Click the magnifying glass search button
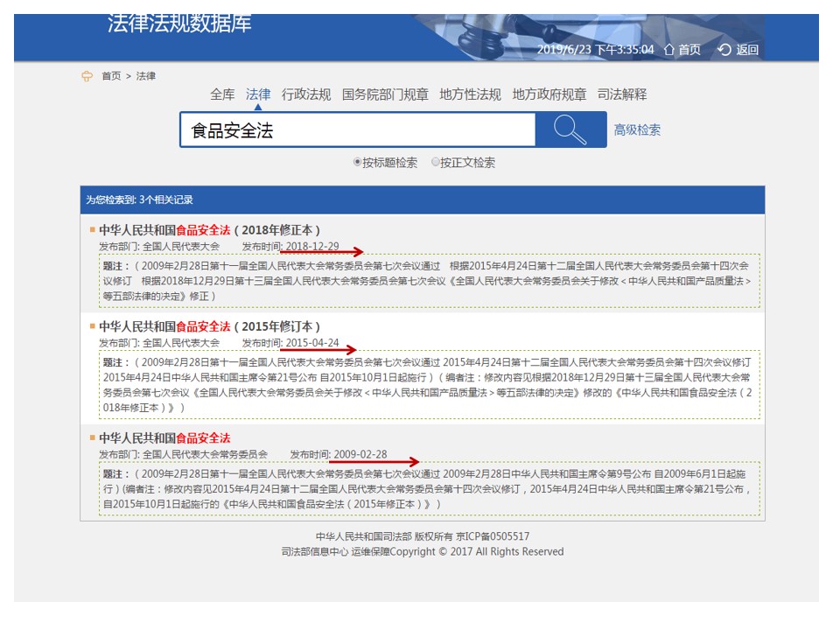This screenshot has width=840, height=630. (570, 130)
